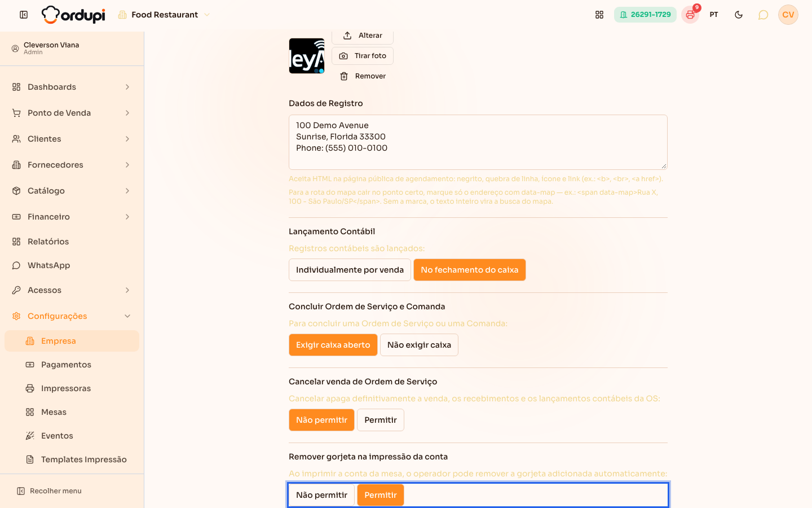Choose Não exigir caixa
The image size is (812, 508).
pos(419,345)
